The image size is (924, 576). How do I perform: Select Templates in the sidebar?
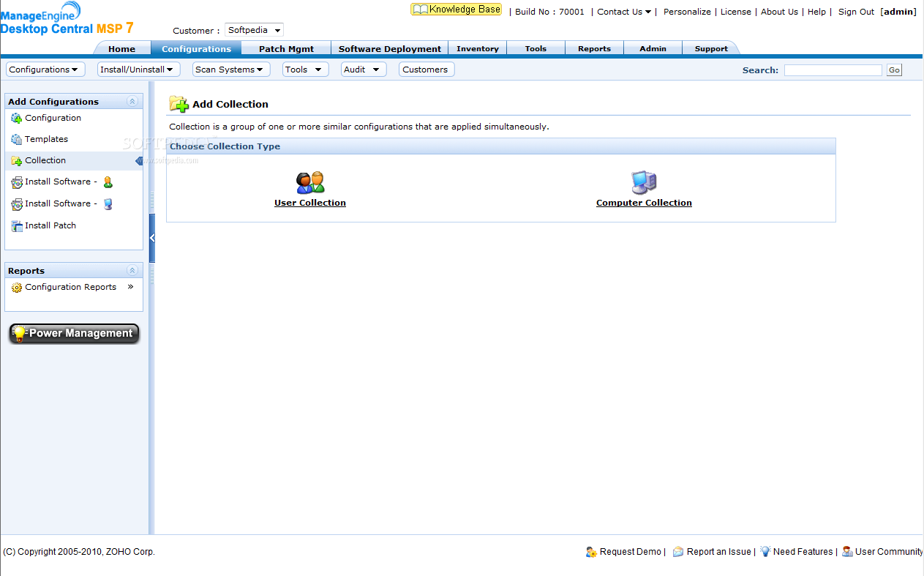pyautogui.click(x=46, y=139)
